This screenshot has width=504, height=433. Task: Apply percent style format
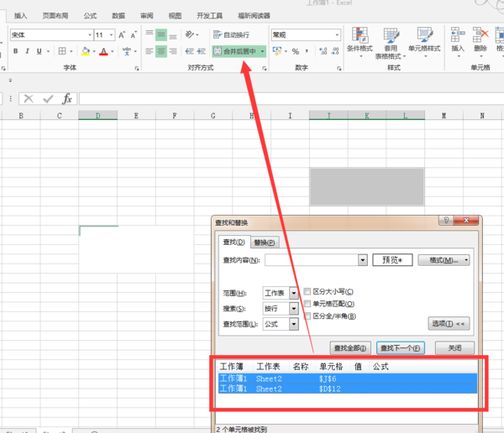click(296, 51)
